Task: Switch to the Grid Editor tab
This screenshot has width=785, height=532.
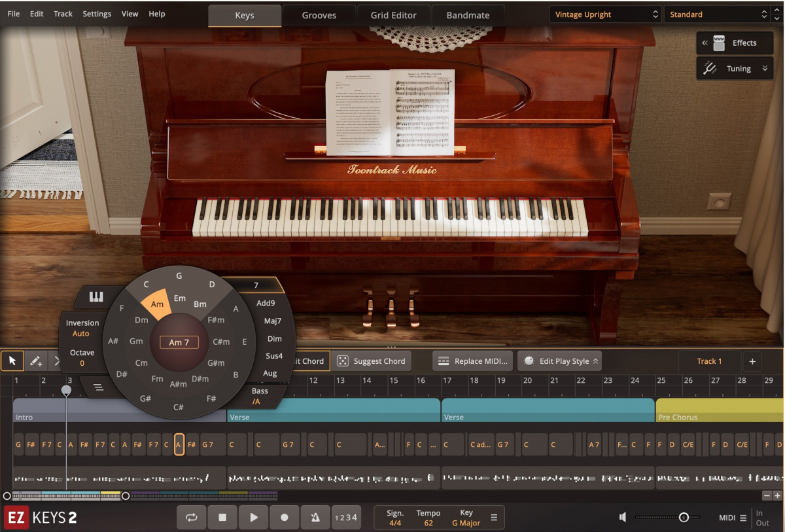Action: click(393, 14)
